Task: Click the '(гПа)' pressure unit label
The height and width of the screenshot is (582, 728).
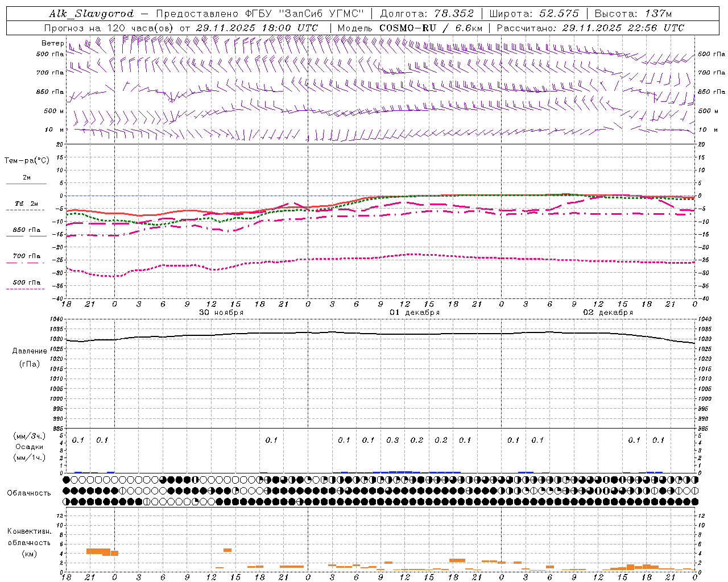Action: click(x=30, y=364)
